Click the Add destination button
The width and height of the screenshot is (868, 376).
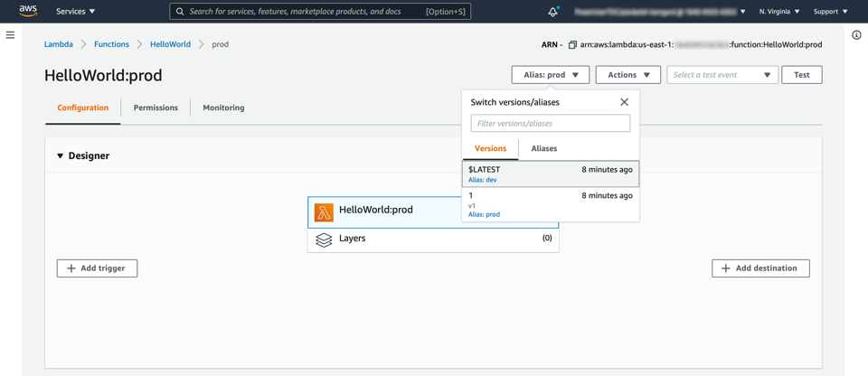(x=760, y=268)
